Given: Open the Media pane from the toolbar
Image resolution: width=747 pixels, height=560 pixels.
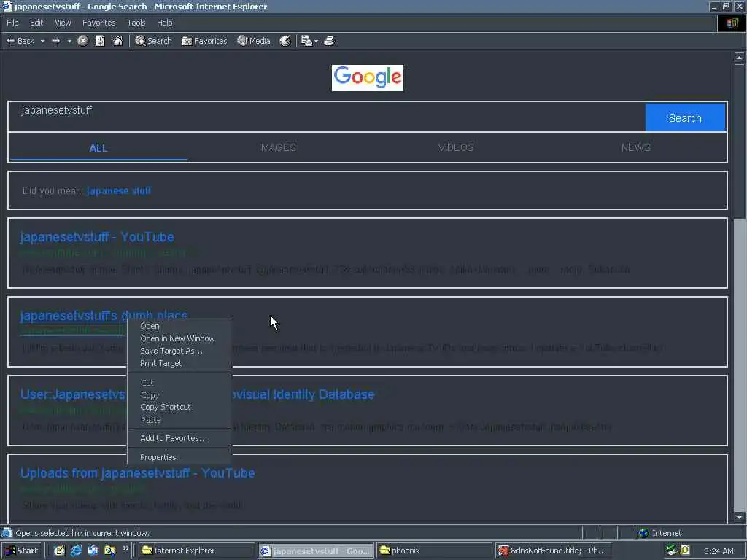Looking at the screenshot, I should pyautogui.click(x=254, y=41).
